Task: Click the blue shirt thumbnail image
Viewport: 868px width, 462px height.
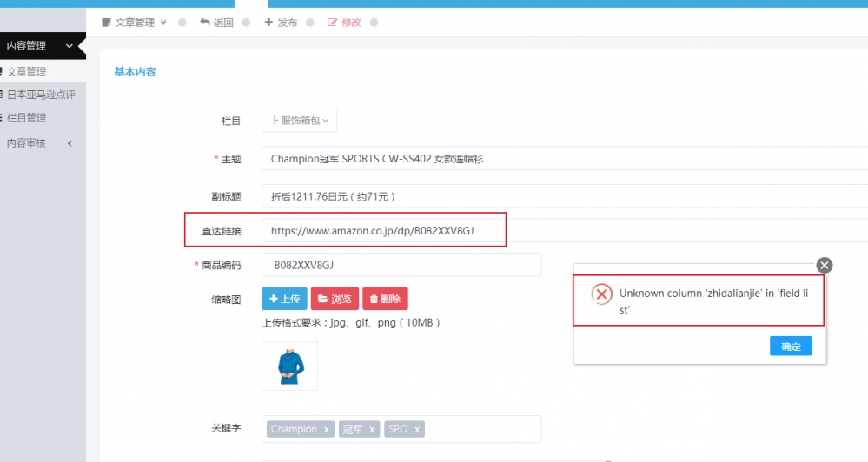Action: tap(290, 366)
